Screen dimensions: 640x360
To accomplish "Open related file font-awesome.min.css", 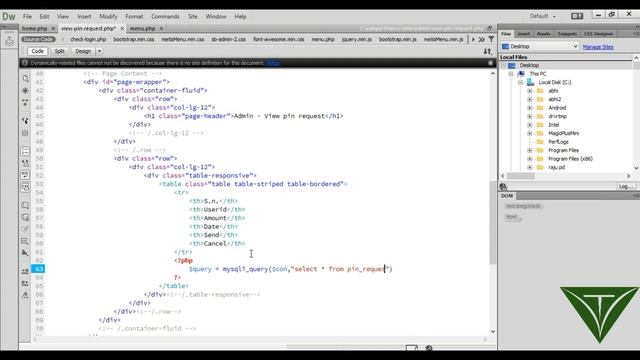I will tap(279, 40).
